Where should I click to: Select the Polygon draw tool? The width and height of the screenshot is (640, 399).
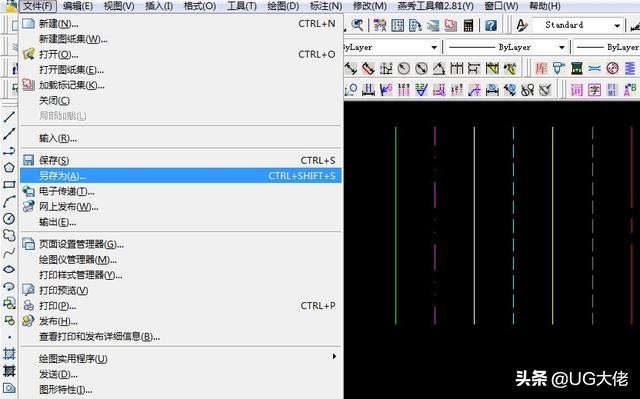[9, 168]
